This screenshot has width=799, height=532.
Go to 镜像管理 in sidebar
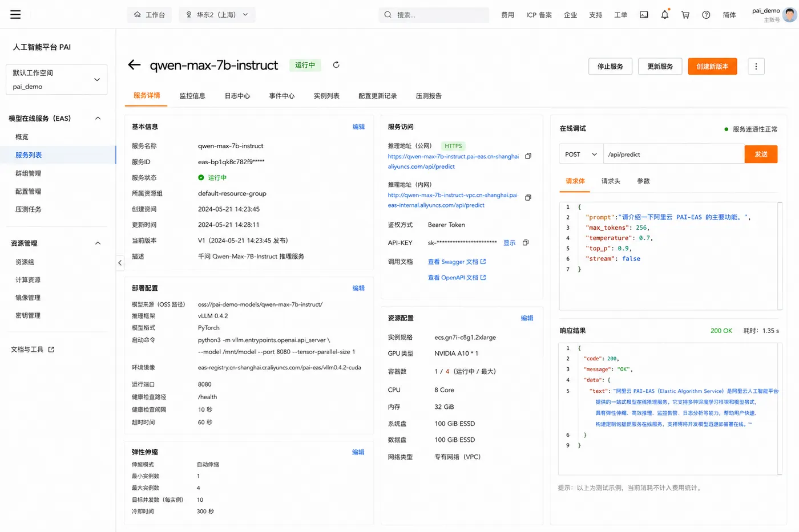coord(28,298)
